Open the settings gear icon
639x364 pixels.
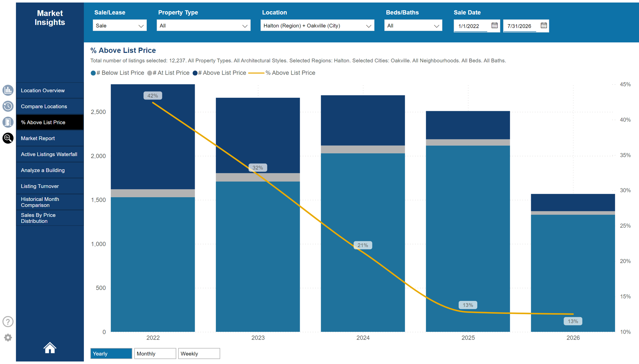point(8,337)
